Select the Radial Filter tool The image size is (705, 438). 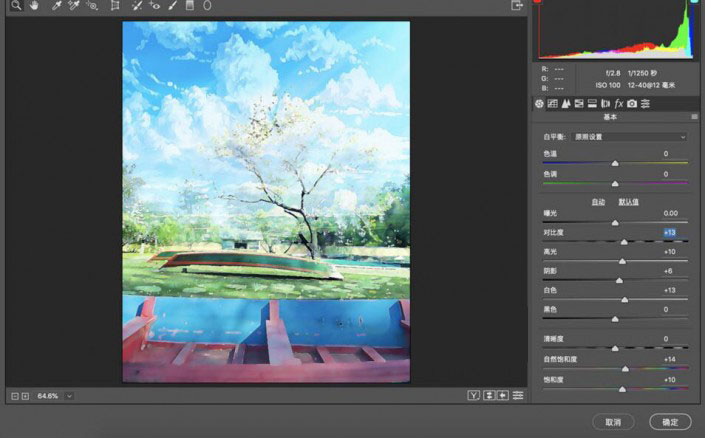(207, 5)
